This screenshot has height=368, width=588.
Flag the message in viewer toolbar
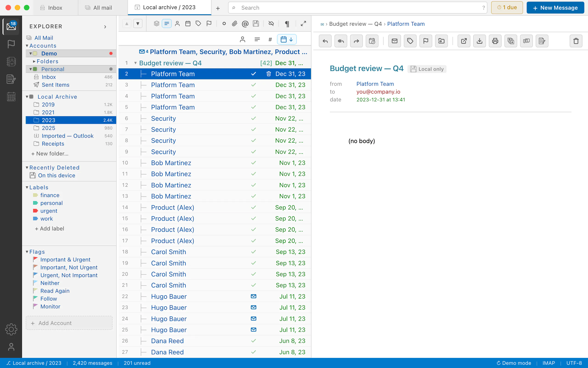tap(426, 41)
